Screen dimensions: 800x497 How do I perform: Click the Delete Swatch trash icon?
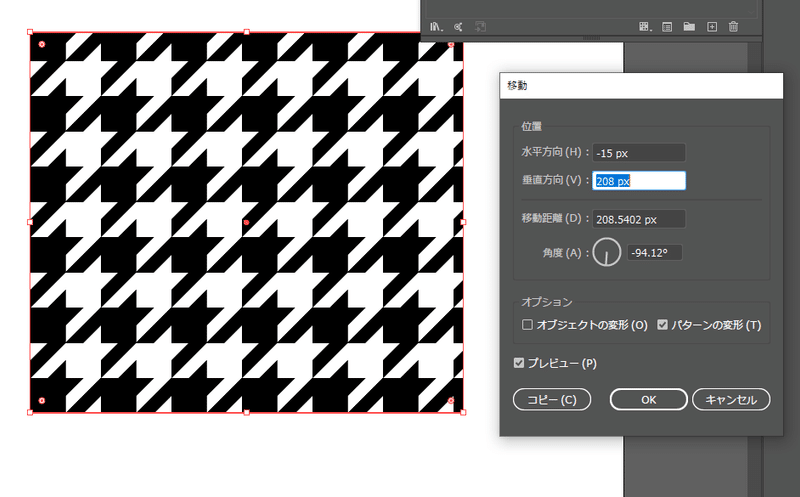tap(733, 27)
